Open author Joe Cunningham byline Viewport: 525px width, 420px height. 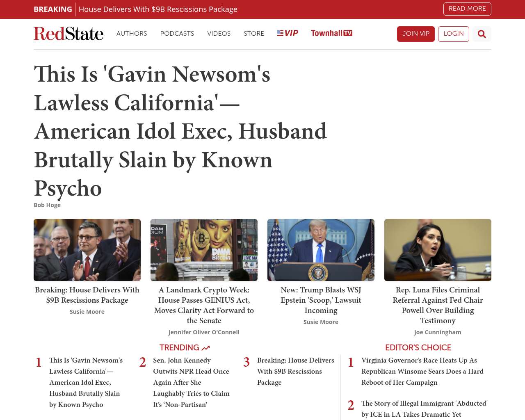pos(438,332)
